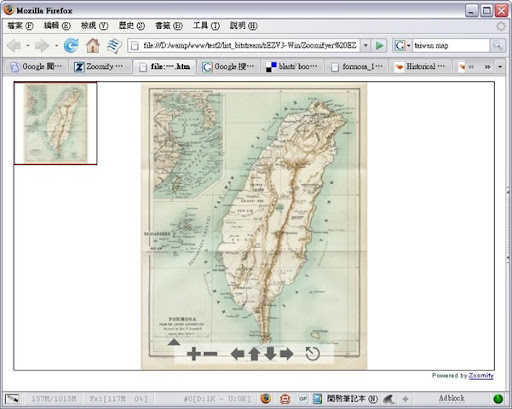Click the map navigator thumbnail
This screenshot has height=409, width=512.
tap(55, 123)
